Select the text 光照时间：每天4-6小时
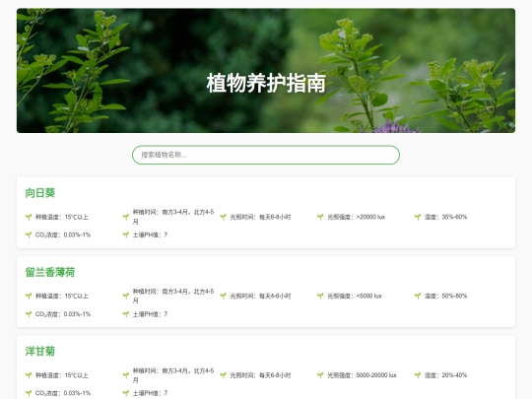This screenshot has height=399, width=532. [260, 297]
